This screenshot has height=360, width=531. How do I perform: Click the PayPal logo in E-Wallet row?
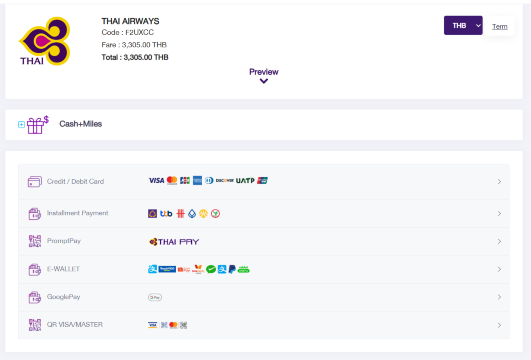[232, 270]
